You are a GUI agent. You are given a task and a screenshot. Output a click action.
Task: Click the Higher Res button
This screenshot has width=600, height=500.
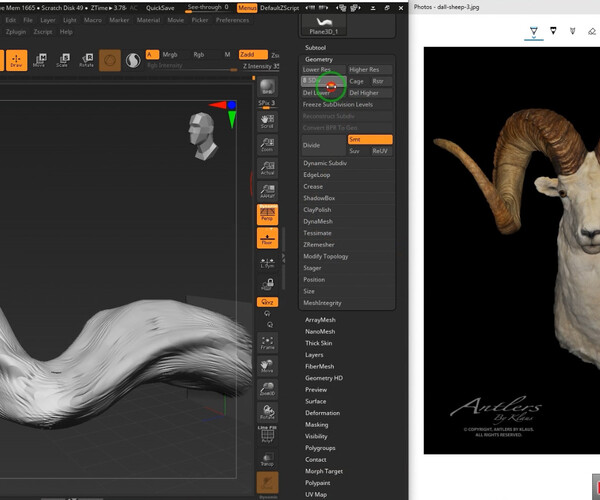point(370,70)
